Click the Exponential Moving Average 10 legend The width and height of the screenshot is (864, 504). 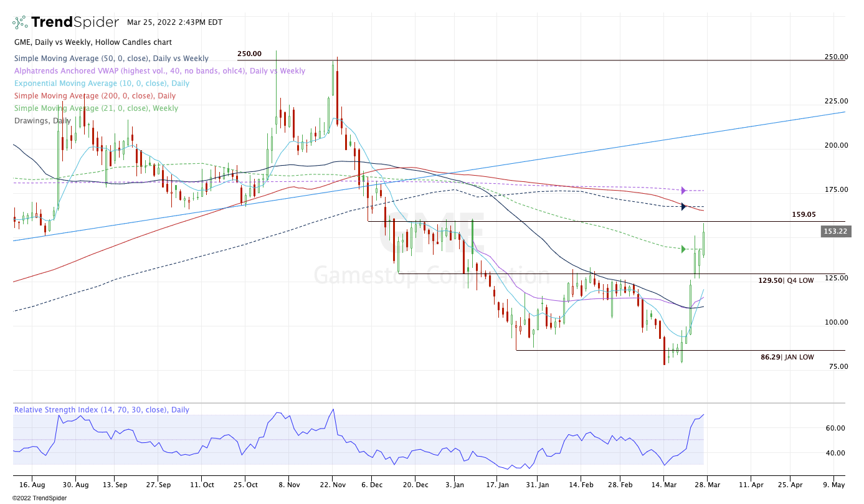click(102, 83)
